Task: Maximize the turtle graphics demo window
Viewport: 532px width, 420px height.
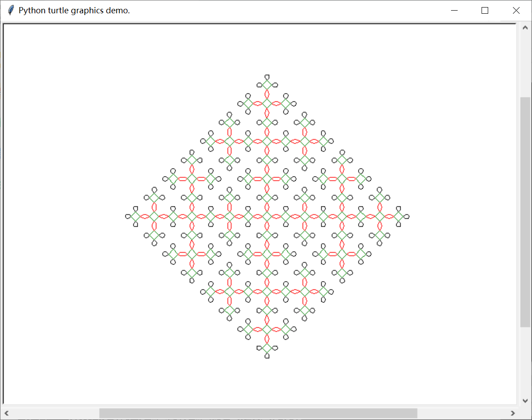Action: 485,11
